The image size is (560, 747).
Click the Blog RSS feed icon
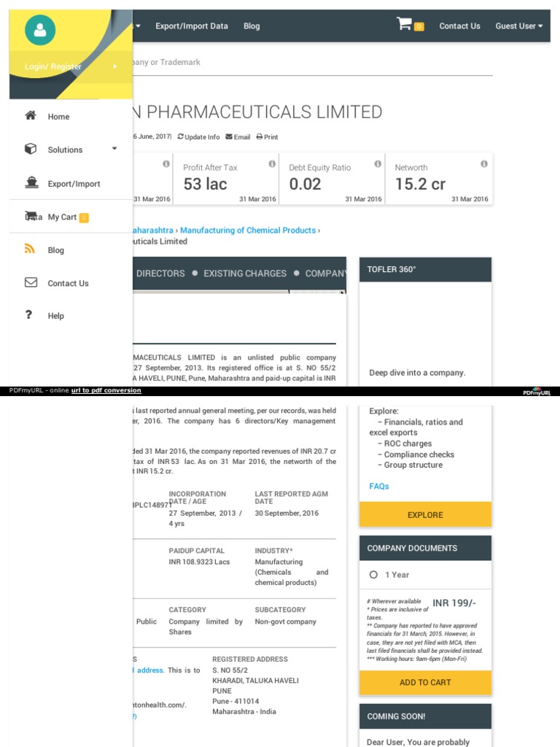click(31, 249)
